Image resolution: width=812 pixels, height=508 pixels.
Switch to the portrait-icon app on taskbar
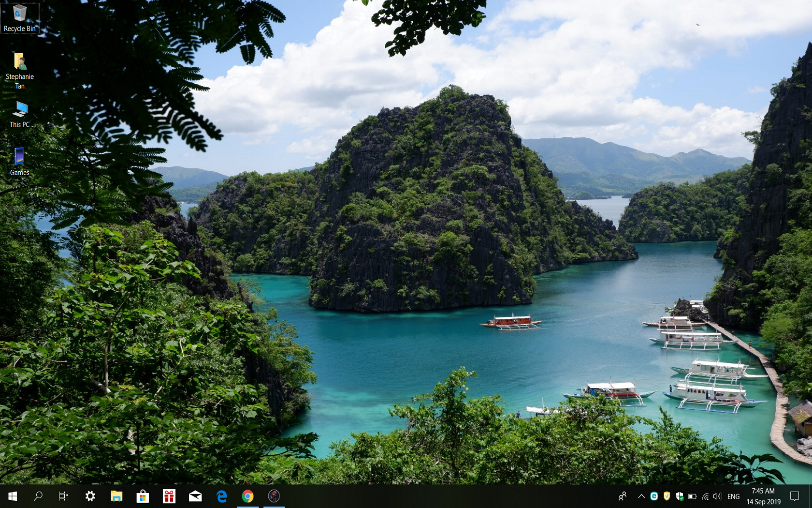click(274, 496)
